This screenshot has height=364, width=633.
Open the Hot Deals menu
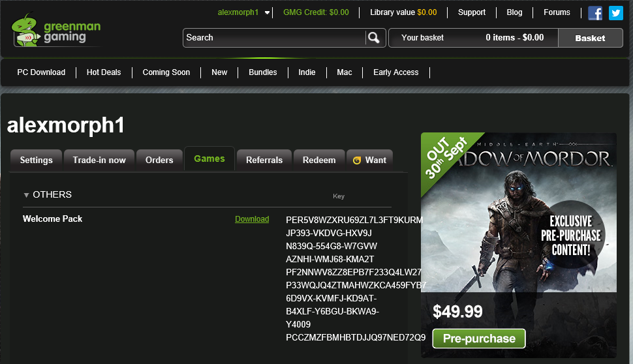tap(104, 72)
